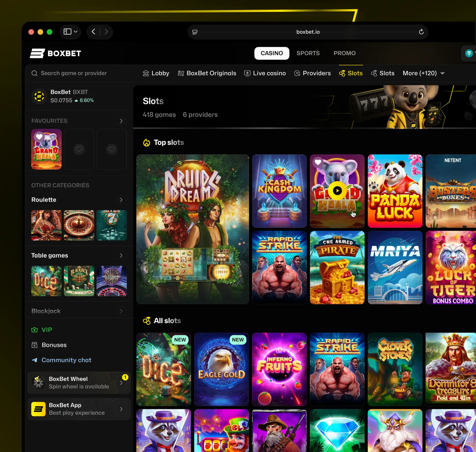
Task: Click the notification badge on BoxBet Wheel
Action: [x=125, y=377]
